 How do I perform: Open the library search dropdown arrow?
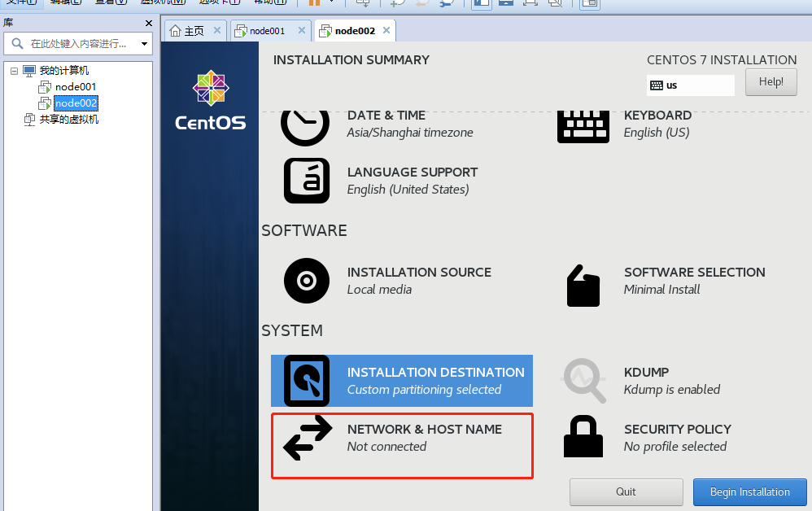tap(144, 44)
